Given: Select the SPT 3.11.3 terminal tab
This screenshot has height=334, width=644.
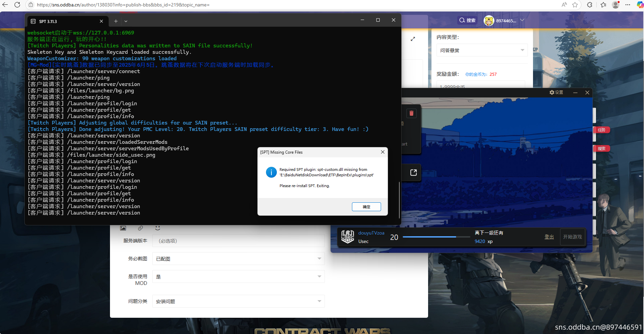Looking at the screenshot, I should pyautogui.click(x=68, y=21).
